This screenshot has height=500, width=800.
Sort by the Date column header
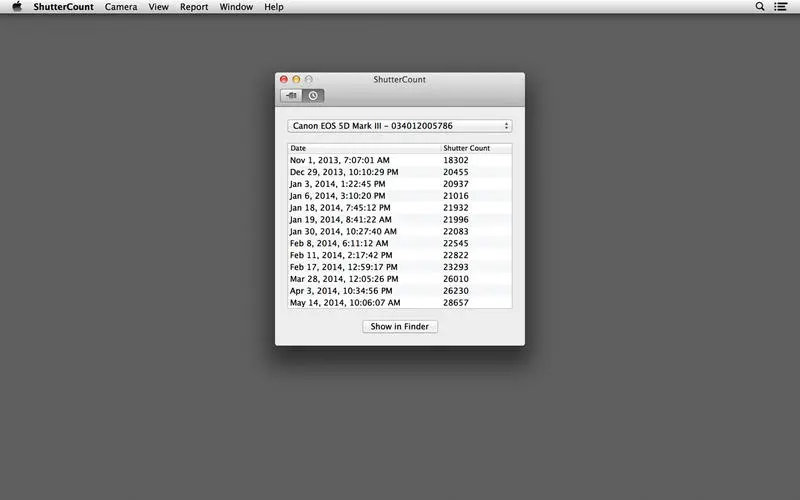pos(364,148)
